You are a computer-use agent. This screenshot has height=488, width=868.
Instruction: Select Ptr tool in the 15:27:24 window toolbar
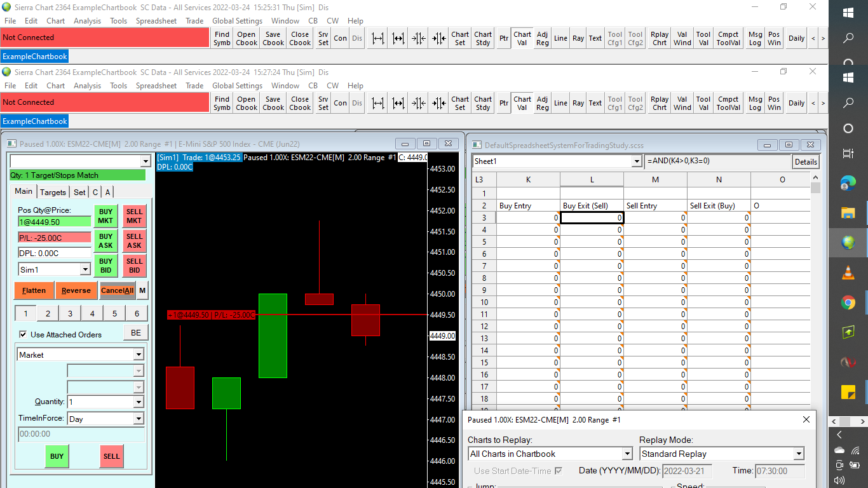(504, 103)
